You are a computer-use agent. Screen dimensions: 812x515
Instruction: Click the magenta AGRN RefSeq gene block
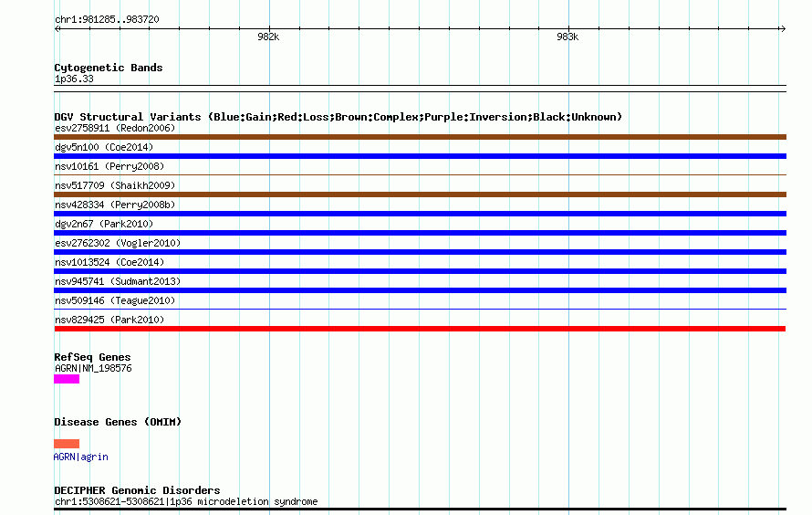point(67,379)
